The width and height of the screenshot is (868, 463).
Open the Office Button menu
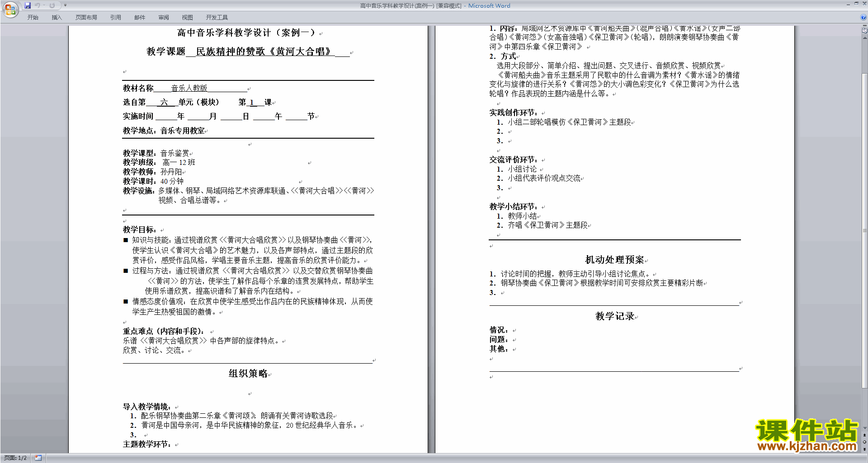tap(10, 9)
